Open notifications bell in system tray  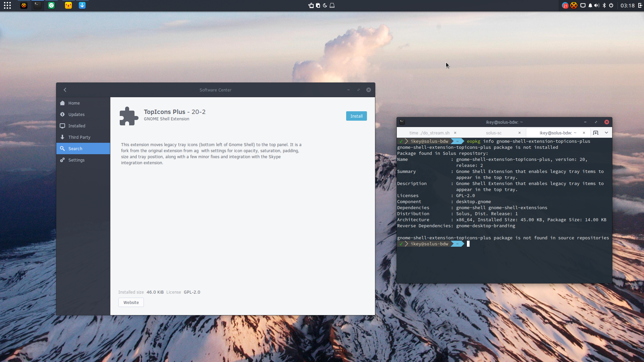590,5
